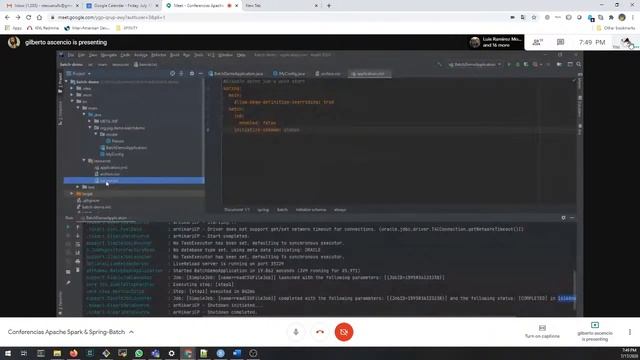Open the IDE File menu

point(71,55)
